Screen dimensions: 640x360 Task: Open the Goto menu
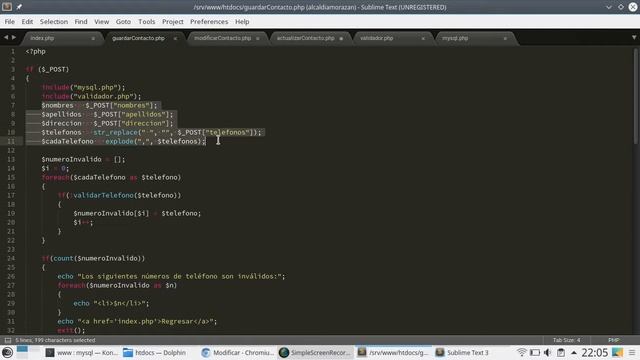(123, 22)
